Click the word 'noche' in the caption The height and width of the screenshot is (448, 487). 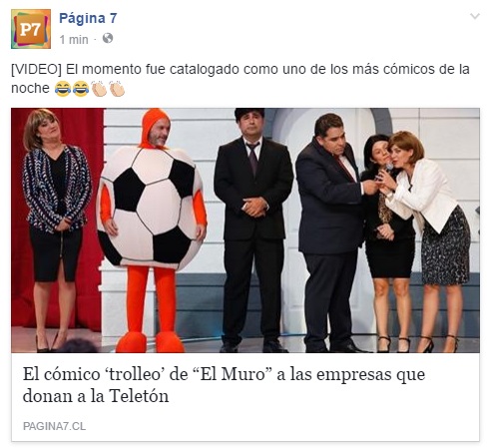30,89
